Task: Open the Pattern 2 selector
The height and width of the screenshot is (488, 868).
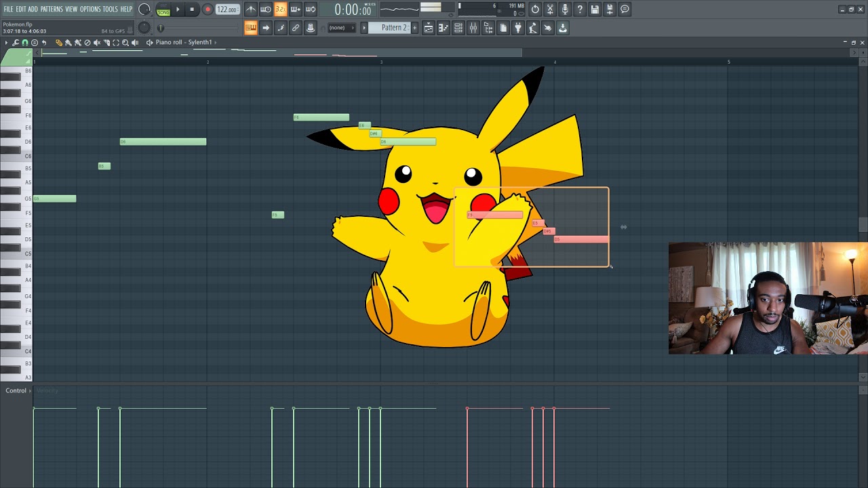Action: [394, 28]
